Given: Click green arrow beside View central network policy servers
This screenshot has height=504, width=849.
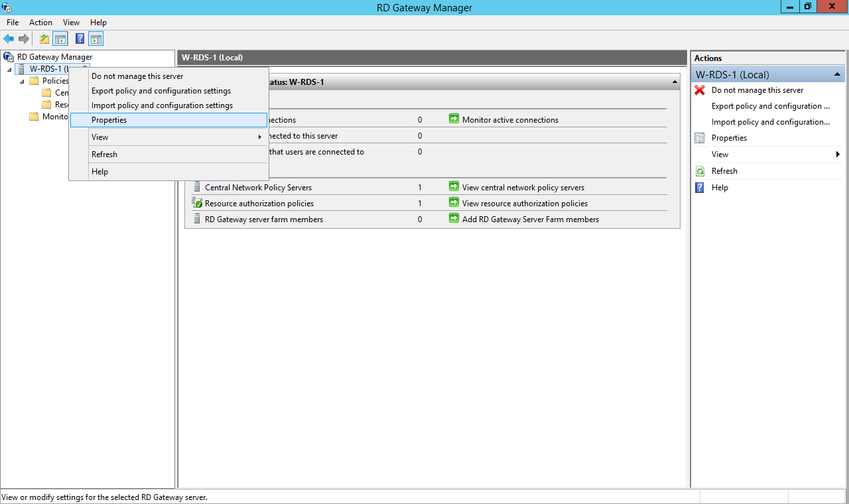Looking at the screenshot, I should point(454,187).
